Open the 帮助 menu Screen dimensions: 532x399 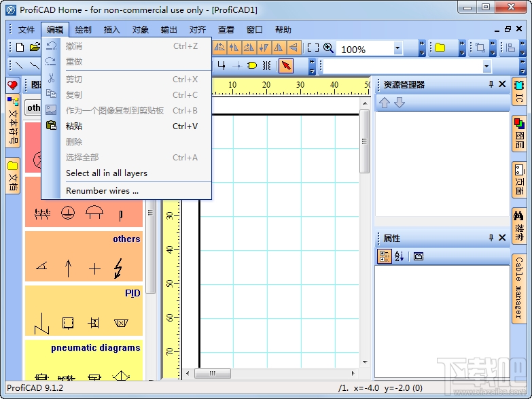[283, 30]
